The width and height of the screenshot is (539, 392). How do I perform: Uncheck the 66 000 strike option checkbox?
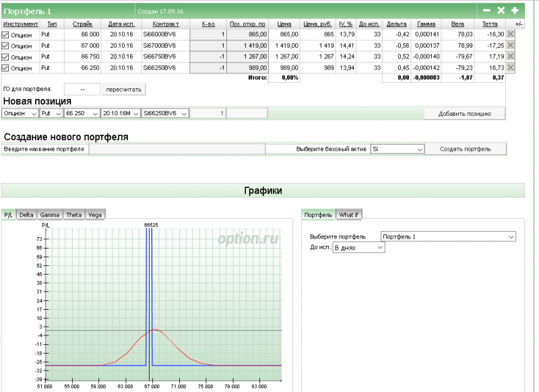point(6,34)
